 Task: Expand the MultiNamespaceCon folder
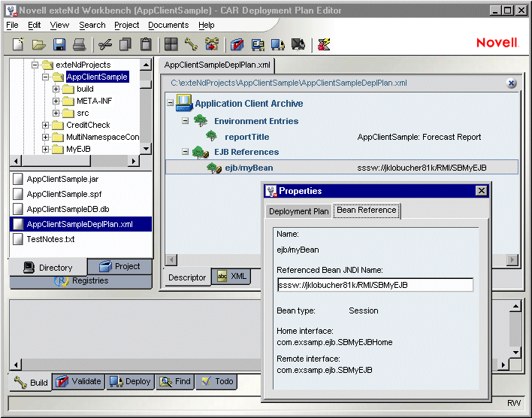pos(46,137)
